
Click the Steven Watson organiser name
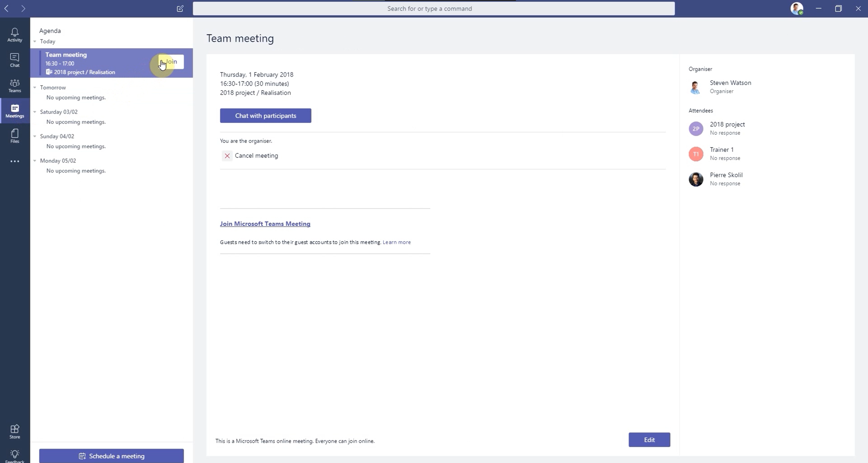point(730,83)
